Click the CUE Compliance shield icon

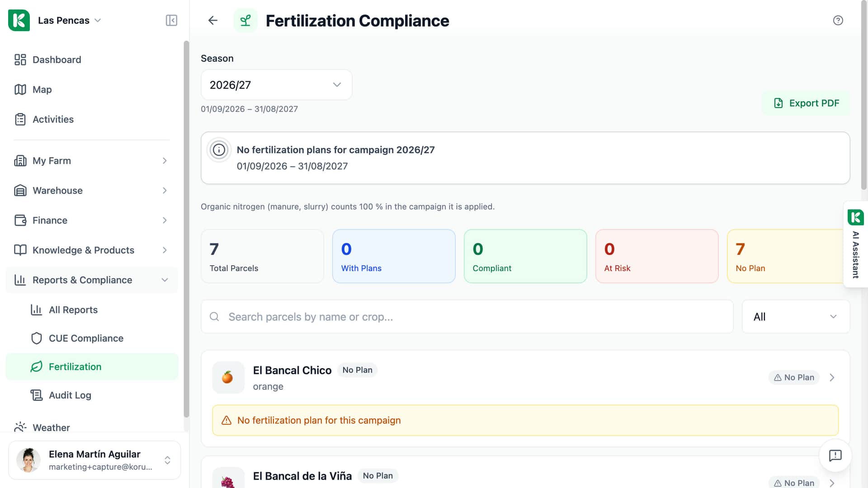37,338
